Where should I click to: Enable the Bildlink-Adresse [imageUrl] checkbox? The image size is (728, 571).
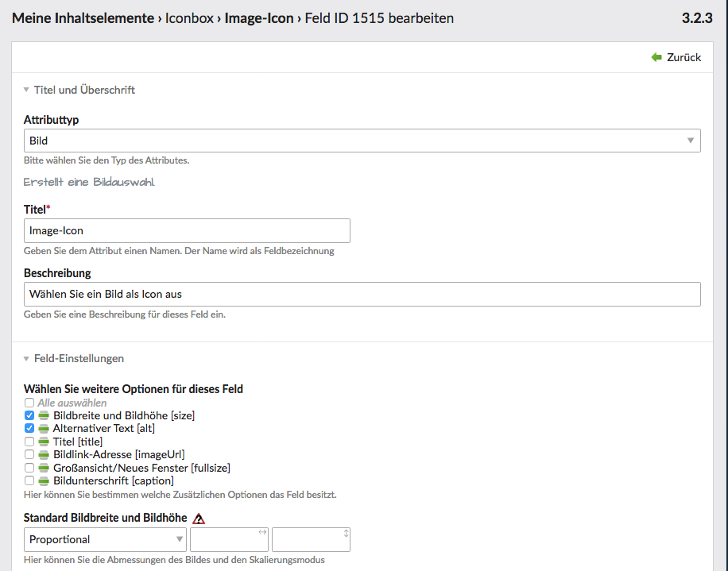coord(29,455)
